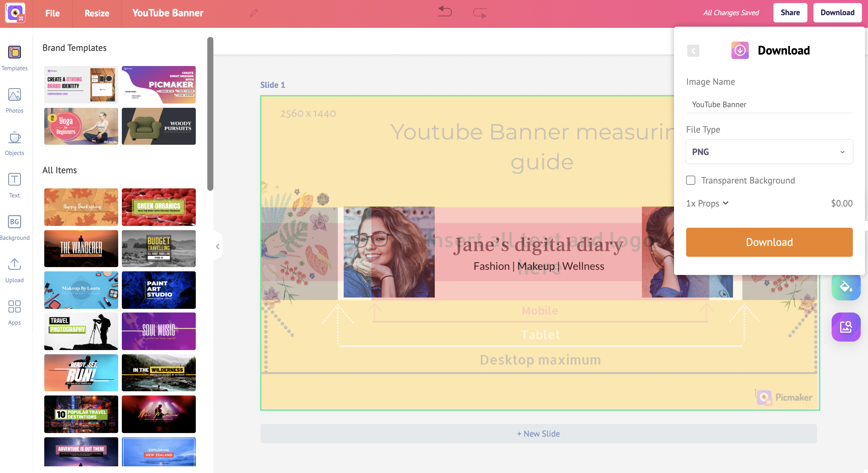
Task: Click the Picmaker logo home icon
Action: pyautogui.click(x=15, y=13)
